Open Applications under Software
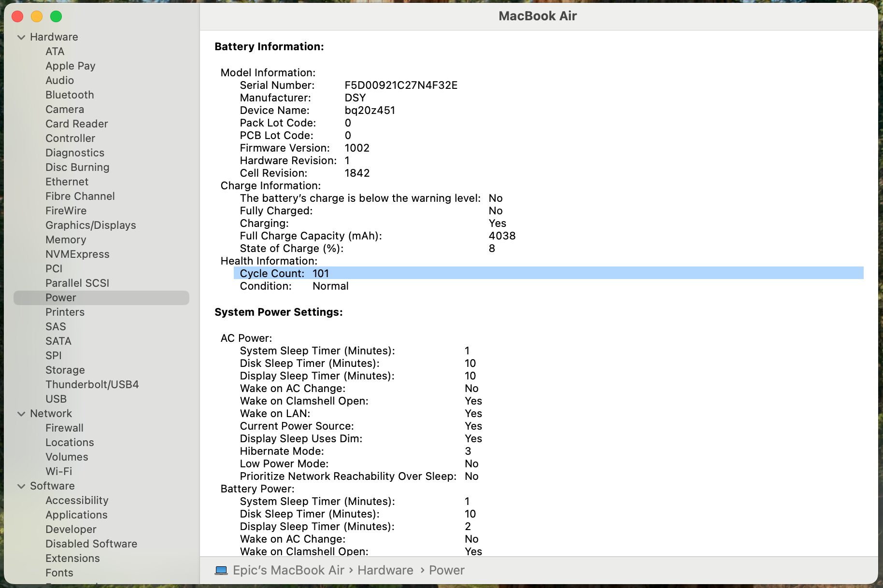883x588 pixels. coord(76,515)
